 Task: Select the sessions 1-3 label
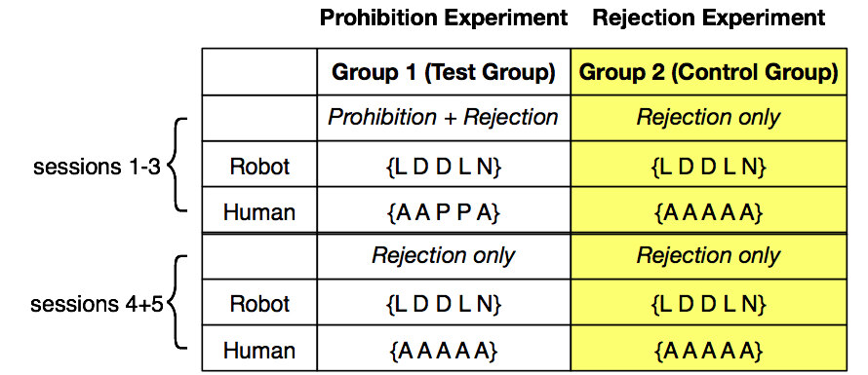[97, 167]
